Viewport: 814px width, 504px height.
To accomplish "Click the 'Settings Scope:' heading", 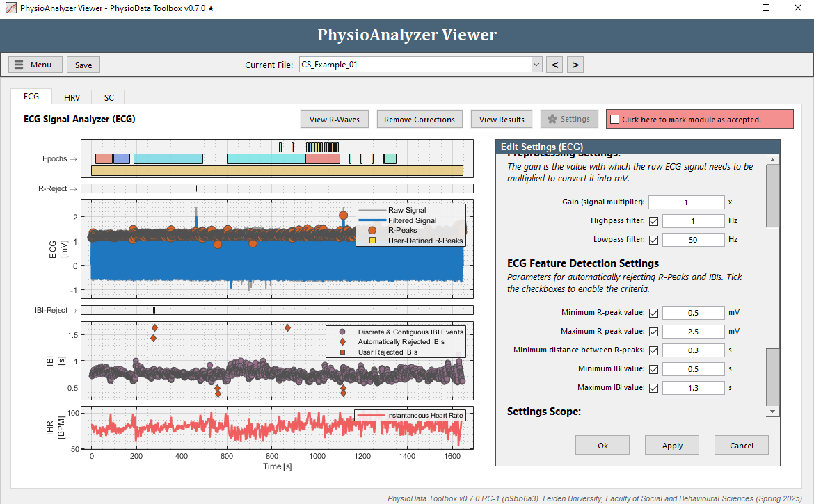I will pyautogui.click(x=544, y=411).
